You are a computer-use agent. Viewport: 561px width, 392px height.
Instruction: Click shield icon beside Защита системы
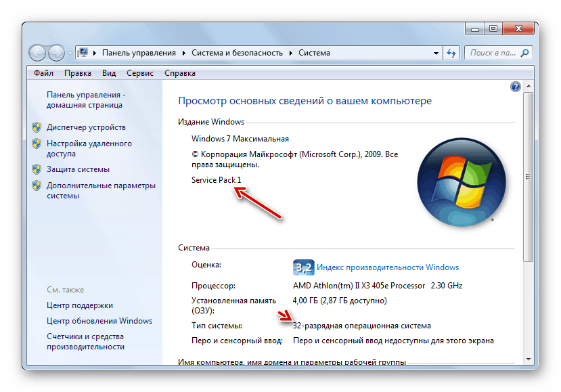37,169
